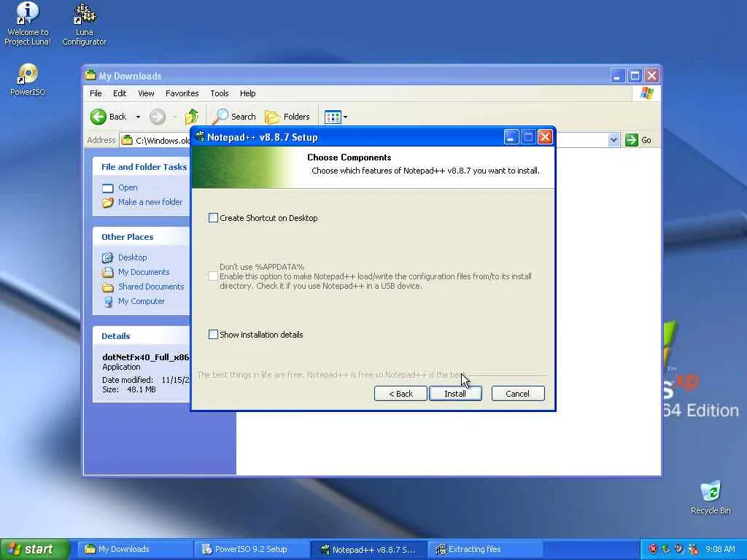747x560 pixels.
Task: Open the Tools menu in My Downloads
Action: coord(220,93)
